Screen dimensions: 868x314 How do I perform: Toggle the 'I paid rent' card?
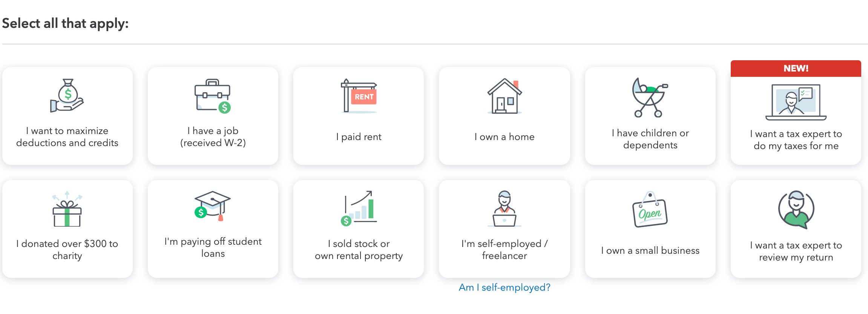359,116
